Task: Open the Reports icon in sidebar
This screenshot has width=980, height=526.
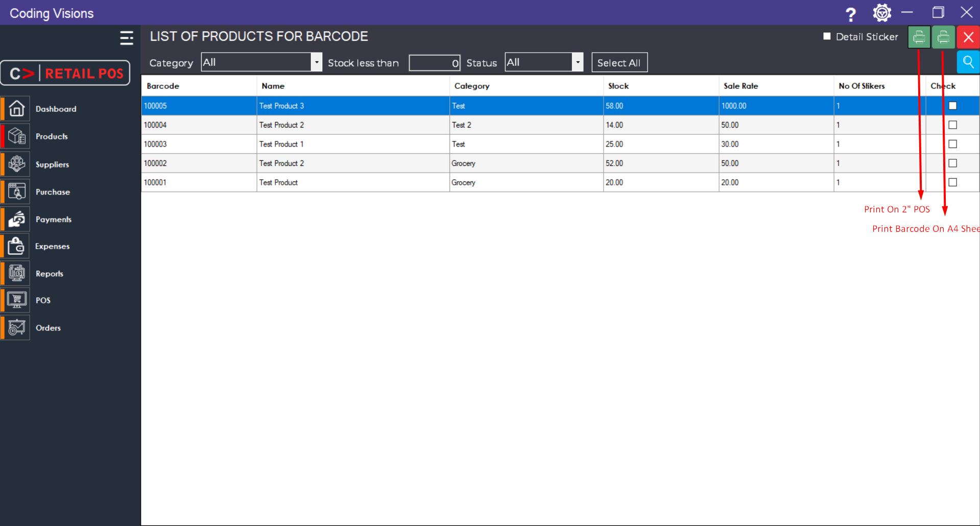Action: tap(17, 273)
